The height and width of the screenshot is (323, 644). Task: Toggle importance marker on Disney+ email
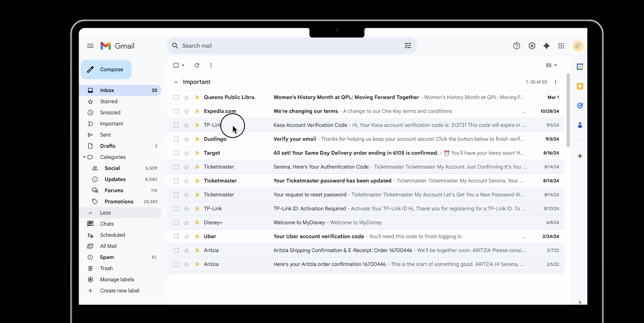pyautogui.click(x=197, y=223)
